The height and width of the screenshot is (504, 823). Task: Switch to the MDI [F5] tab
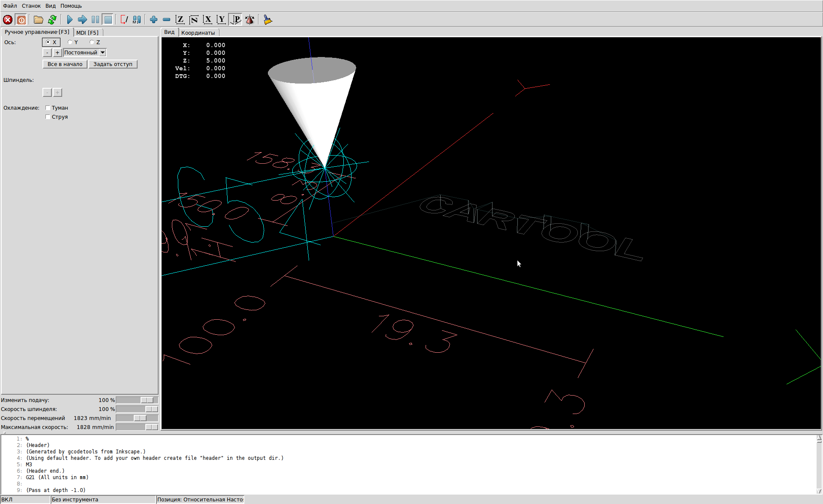coord(87,33)
